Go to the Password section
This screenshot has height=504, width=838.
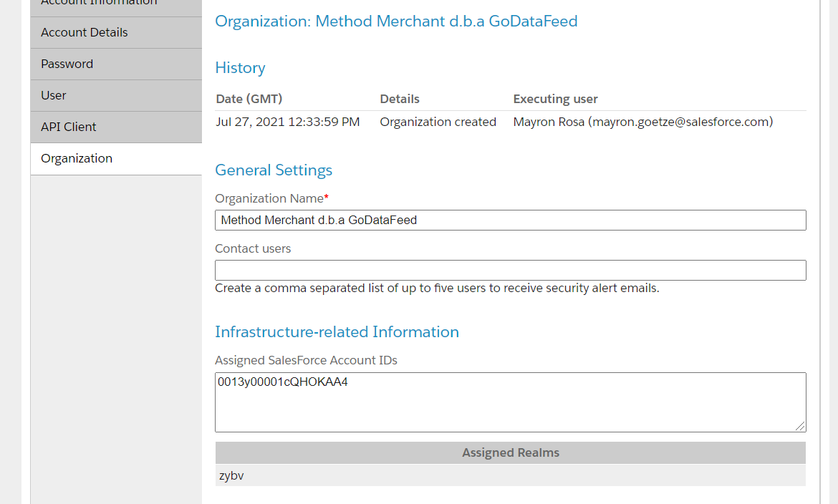(x=116, y=64)
